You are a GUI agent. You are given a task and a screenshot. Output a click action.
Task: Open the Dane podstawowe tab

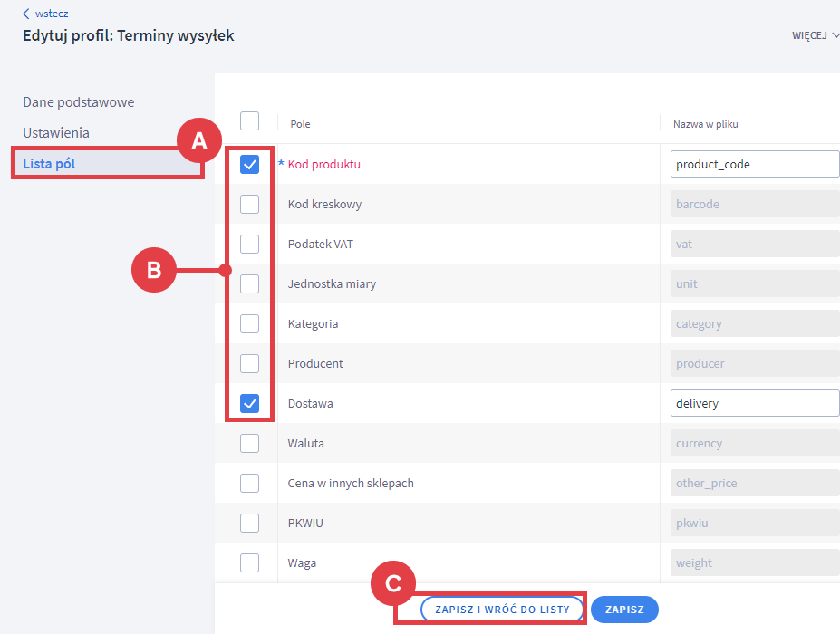[x=79, y=102]
